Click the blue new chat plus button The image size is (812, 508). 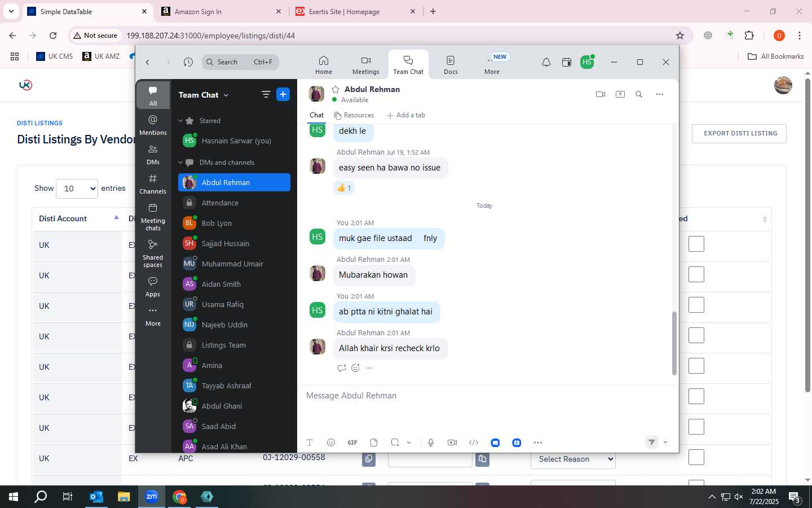[283, 94]
